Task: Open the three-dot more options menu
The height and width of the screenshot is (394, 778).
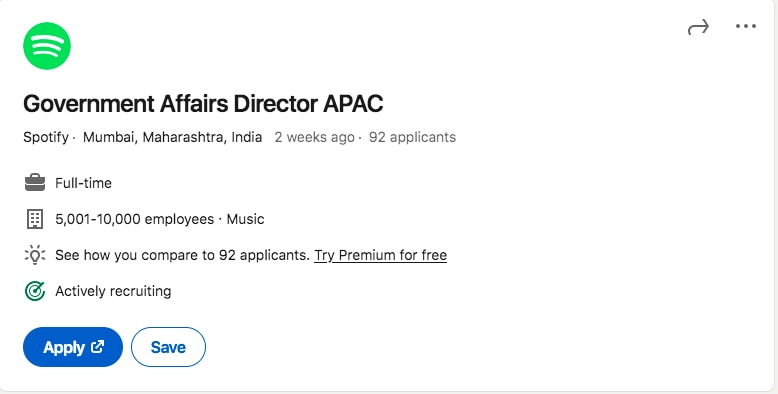Action: (746, 26)
